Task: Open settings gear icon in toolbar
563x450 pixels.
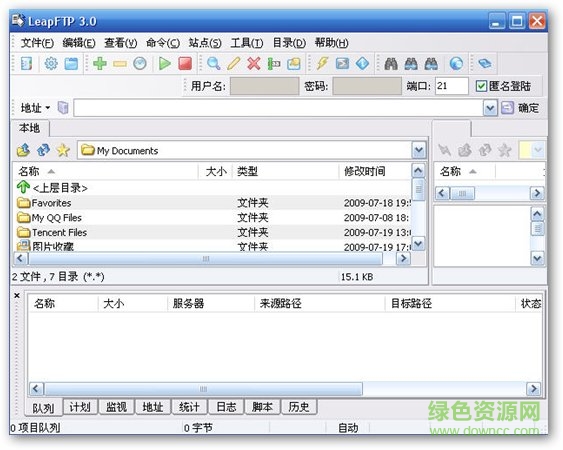Action: [51, 64]
